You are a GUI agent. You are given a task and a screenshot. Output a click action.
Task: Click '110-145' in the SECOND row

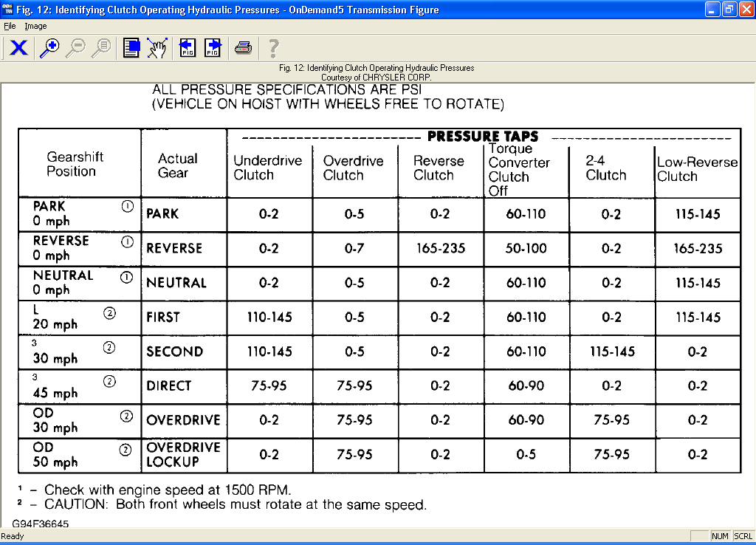coord(269,352)
